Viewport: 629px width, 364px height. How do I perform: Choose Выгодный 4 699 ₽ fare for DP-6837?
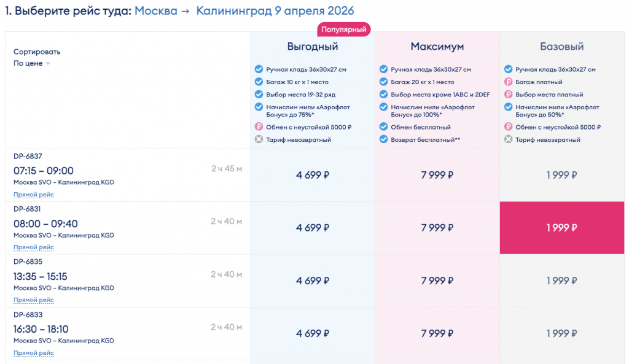pyautogui.click(x=313, y=175)
